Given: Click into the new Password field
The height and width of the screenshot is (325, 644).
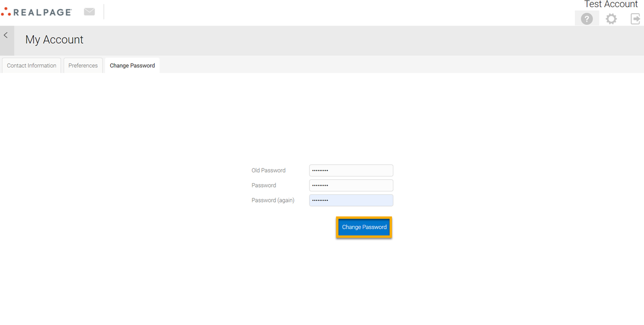Looking at the screenshot, I should point(351,185).
